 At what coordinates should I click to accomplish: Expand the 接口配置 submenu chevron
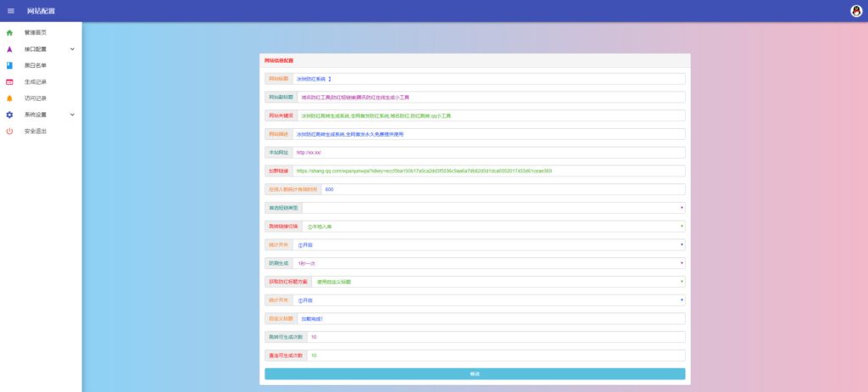[73, 49]
